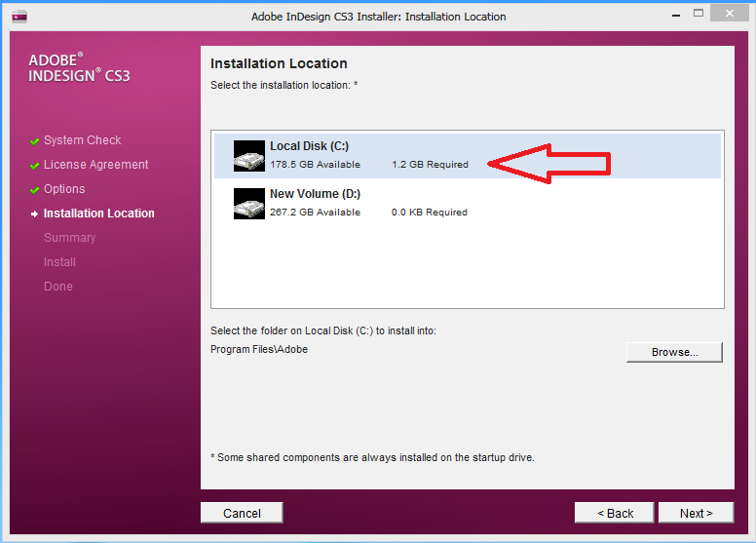Click the green checkmark beside System Check
Viewport: 756px width, 543px height.
point(34,141)
